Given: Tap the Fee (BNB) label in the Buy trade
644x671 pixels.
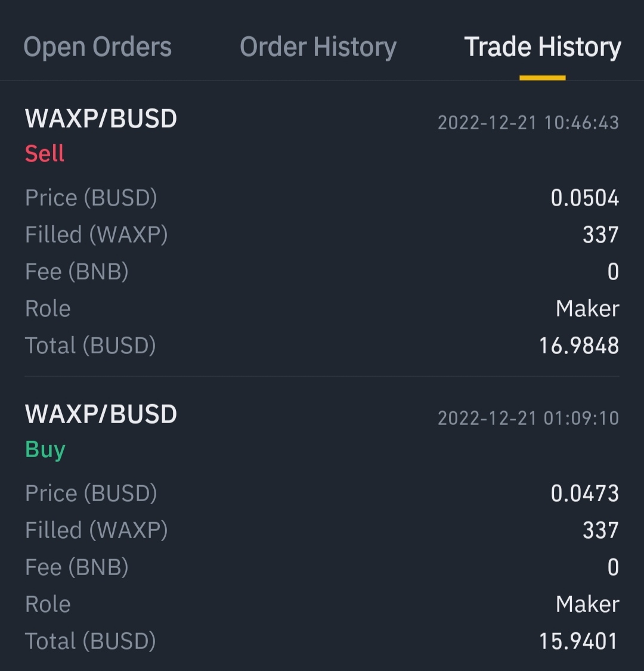Looking at the screenshot, I should coord(77,567).
